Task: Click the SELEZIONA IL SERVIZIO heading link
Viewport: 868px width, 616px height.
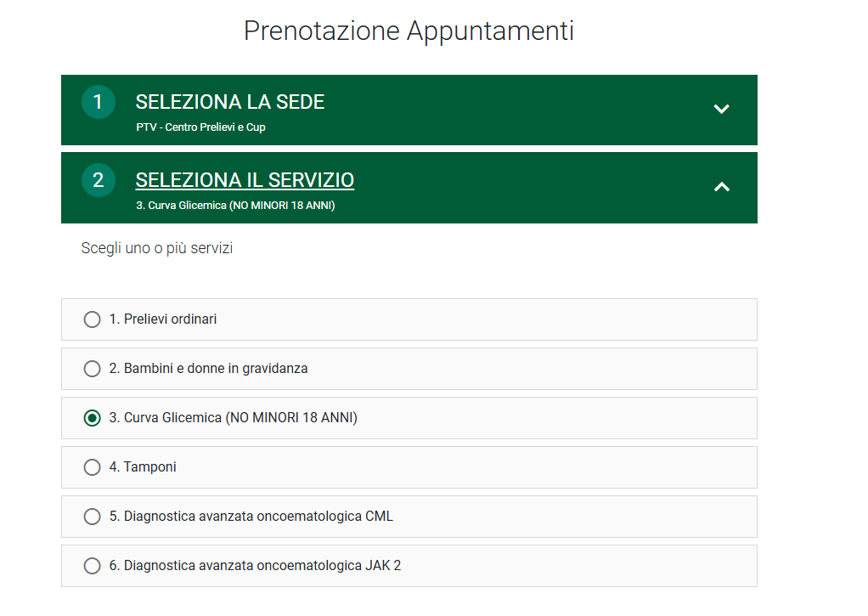Action: 245,180
